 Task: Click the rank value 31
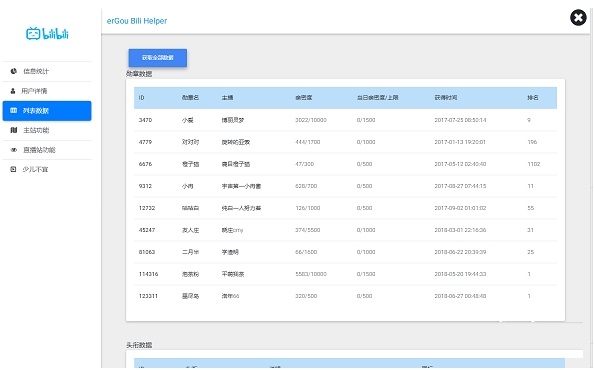coord(530,230)
